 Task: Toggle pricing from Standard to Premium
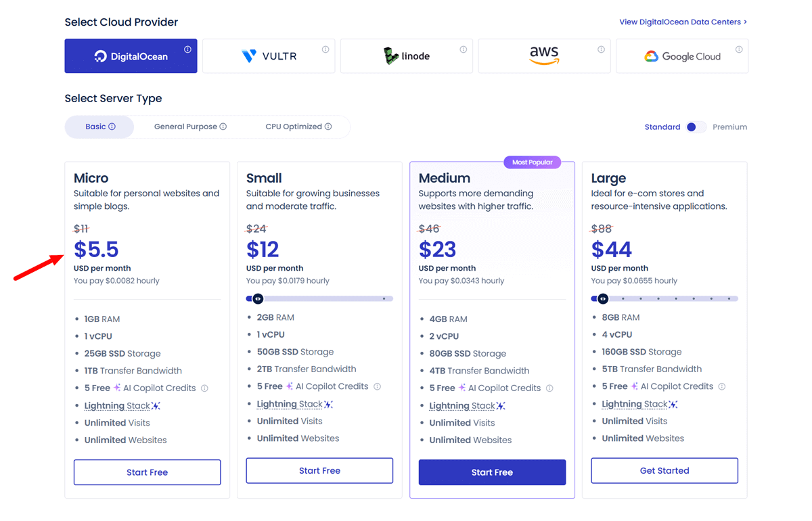coord(695,127)
